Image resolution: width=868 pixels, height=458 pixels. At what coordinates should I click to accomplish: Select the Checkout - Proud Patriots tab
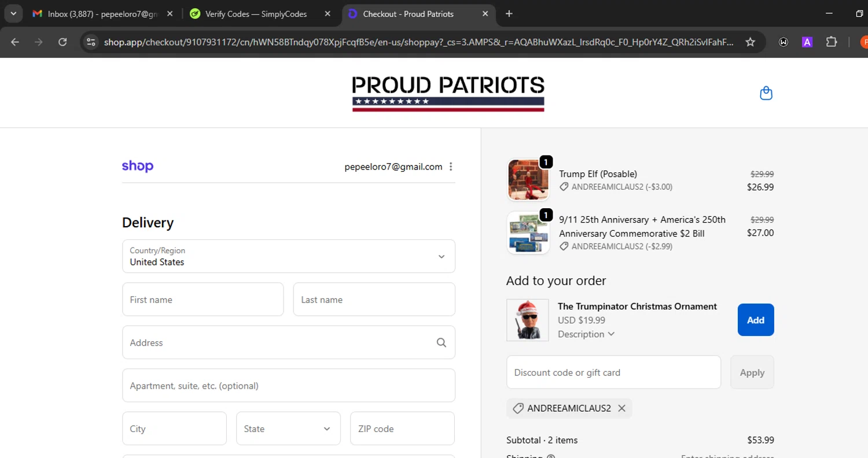[418, 14]
